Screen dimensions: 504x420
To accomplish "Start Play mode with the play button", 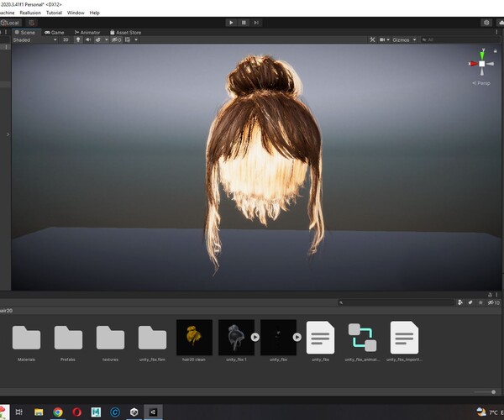I will point(231,23).
